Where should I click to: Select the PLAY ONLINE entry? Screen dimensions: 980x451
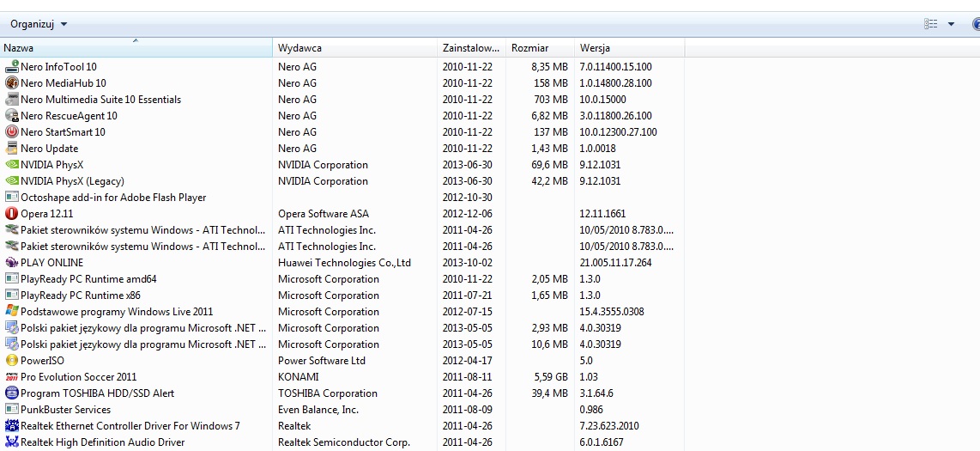point(51,263)
